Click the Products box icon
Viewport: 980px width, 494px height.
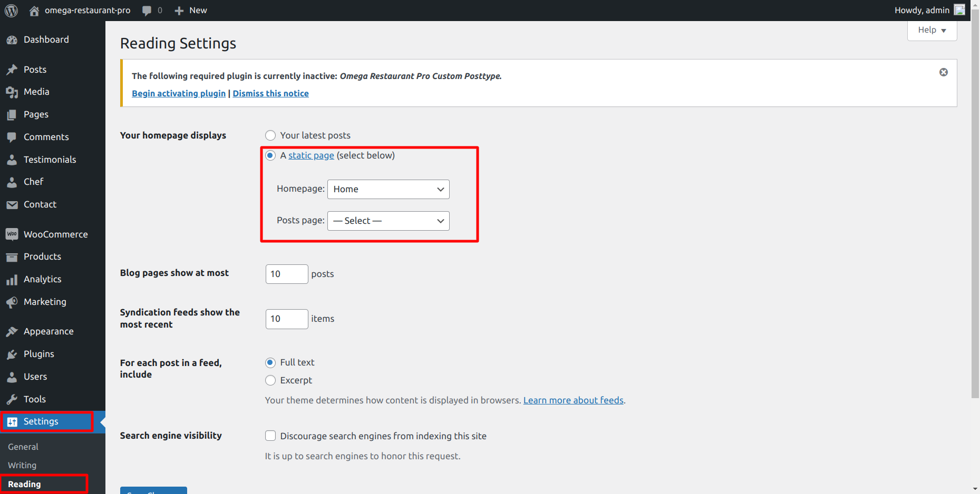pos(12,257)
